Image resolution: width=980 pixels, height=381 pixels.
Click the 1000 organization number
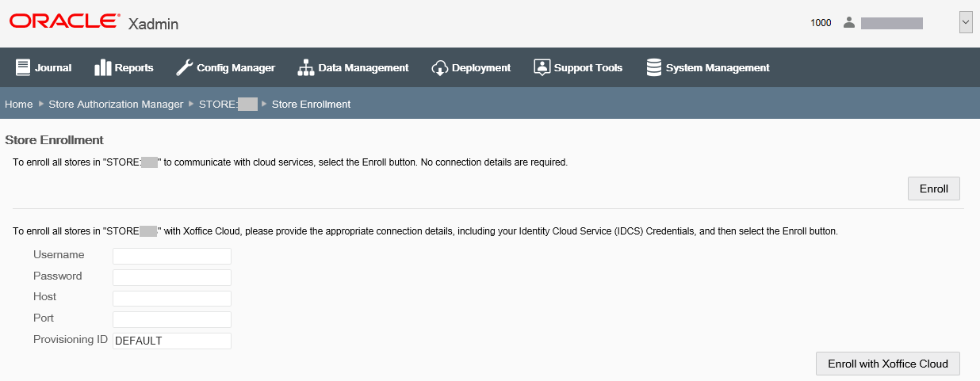821,23
